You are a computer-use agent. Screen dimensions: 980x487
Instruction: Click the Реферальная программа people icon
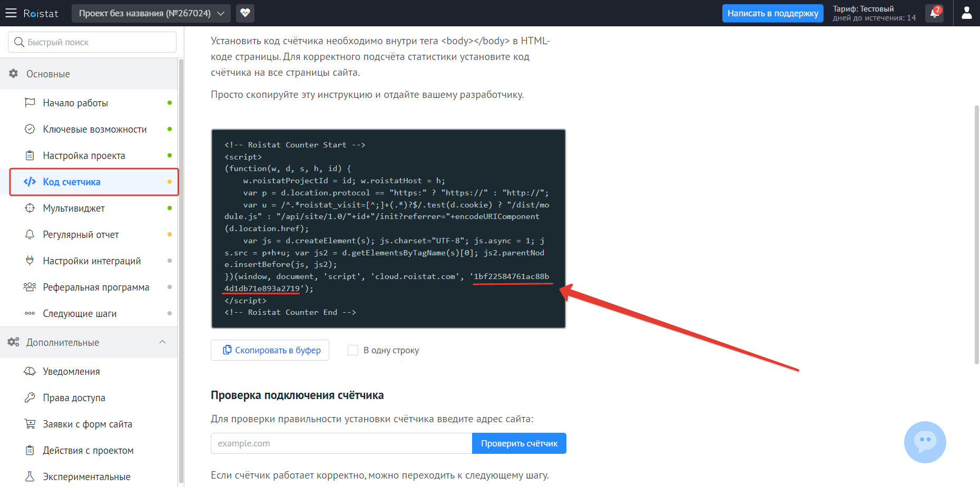click(x=30, y=287)
